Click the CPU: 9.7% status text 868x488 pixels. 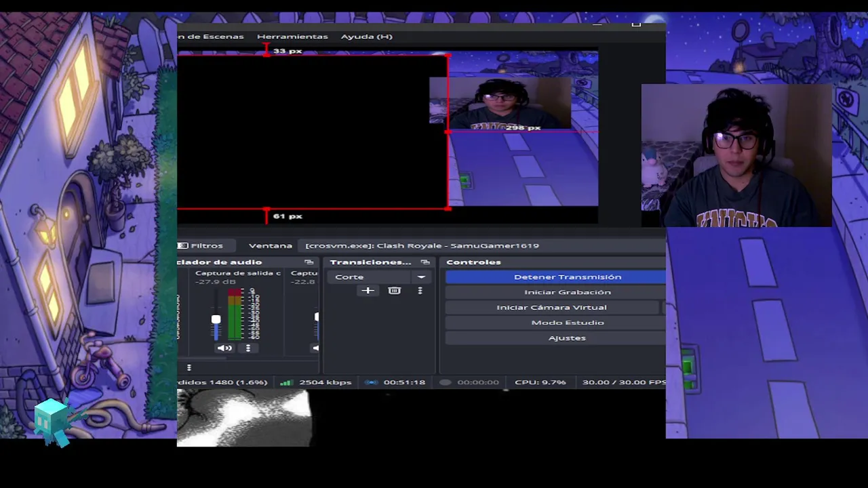tap(540, 382)
